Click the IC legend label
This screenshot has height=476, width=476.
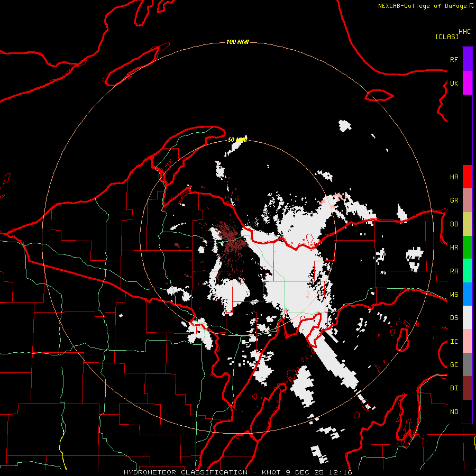click(454, 341)
